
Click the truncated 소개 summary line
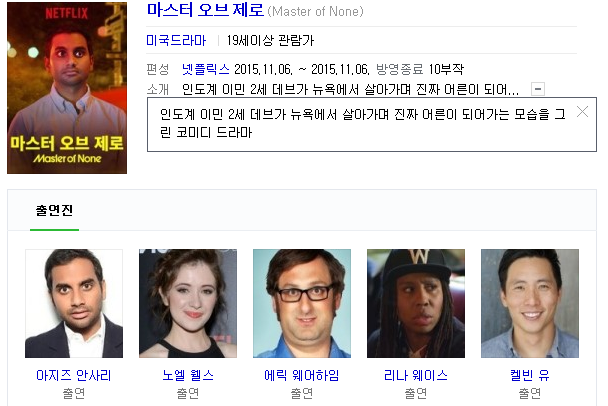[351, 90]
